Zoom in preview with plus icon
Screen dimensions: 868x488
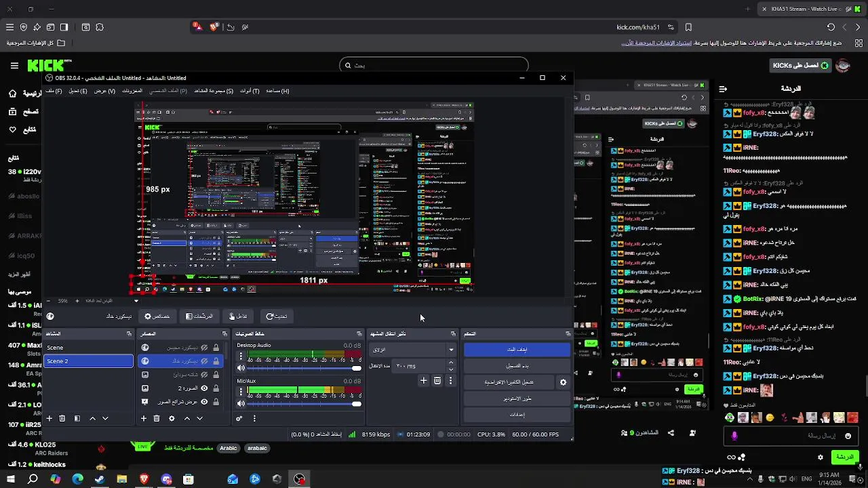(x=77, y=300)
